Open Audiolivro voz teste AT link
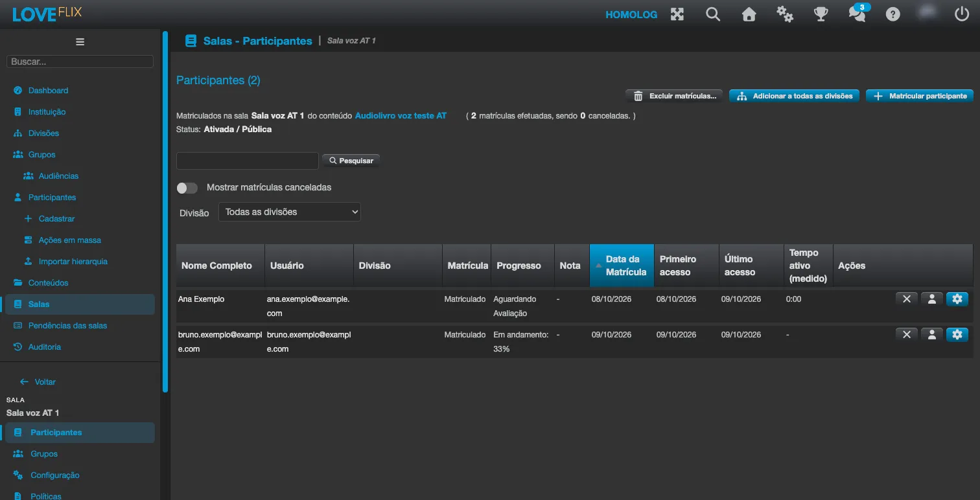 pyautogui.click(x=401, y=116)
